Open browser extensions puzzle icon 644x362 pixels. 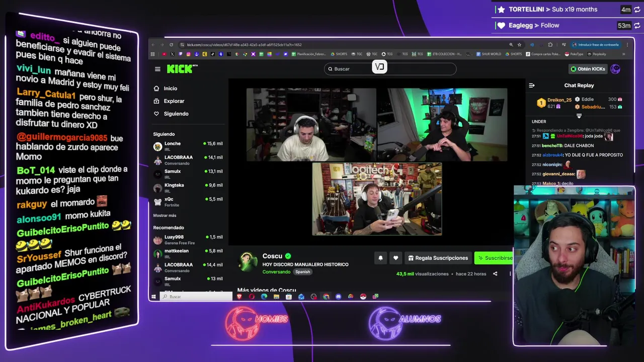click(x=550, y=45)
